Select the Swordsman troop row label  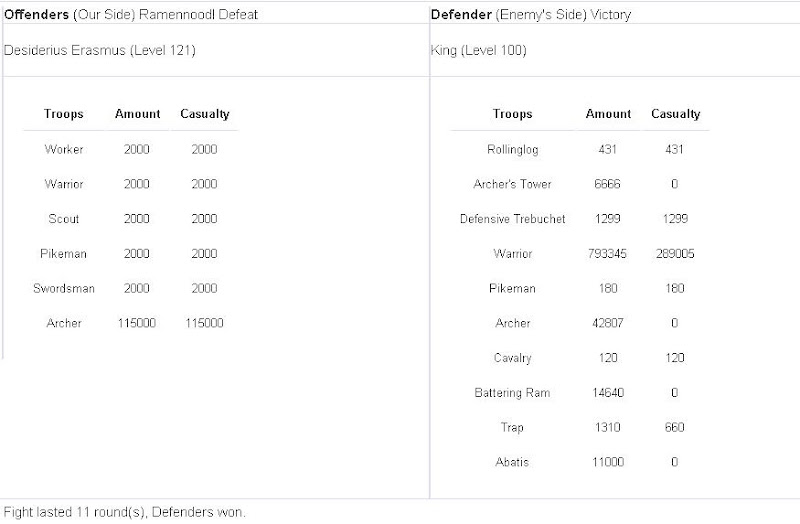(x=64, y=288)
